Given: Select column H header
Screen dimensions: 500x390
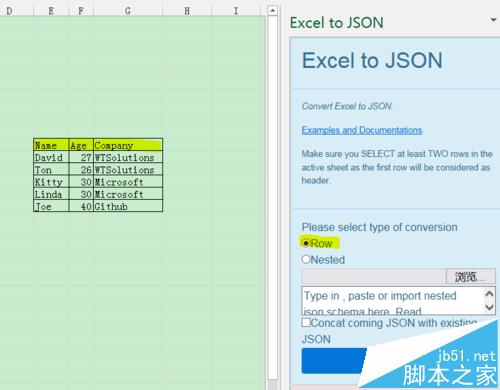Looking at the screenshot, I should point(187,11).
